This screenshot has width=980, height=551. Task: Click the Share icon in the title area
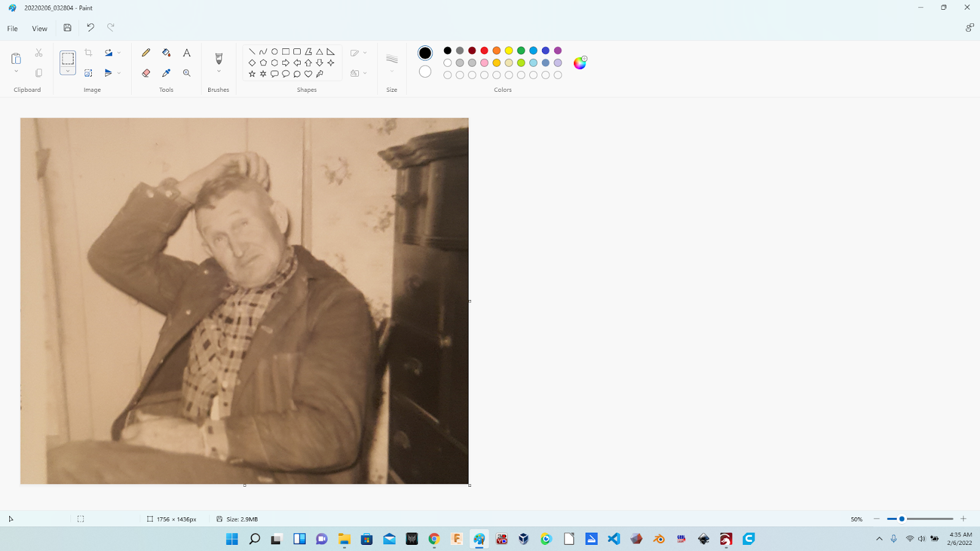(x=970, y=28)
